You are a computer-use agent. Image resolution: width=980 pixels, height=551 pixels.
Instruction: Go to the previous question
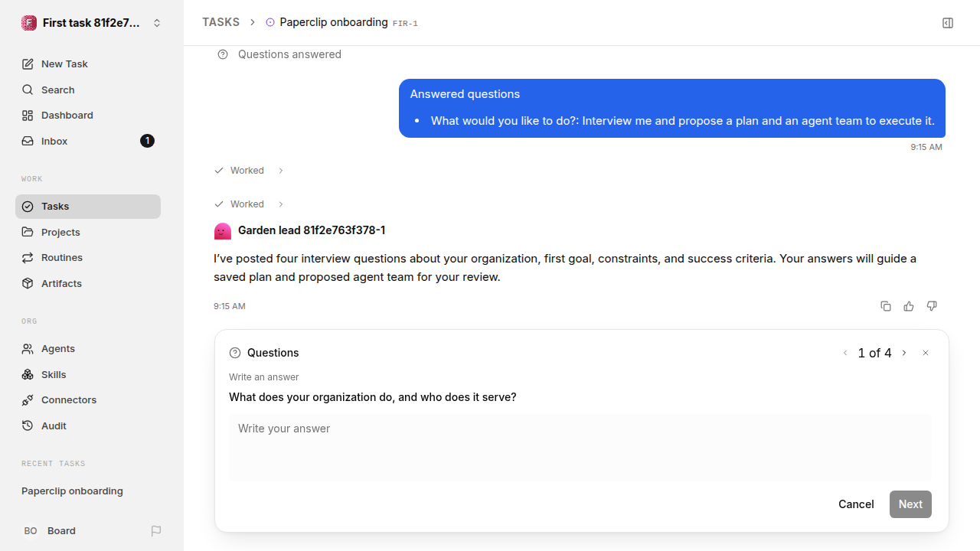pyautogui.click(x=845, y=353)
